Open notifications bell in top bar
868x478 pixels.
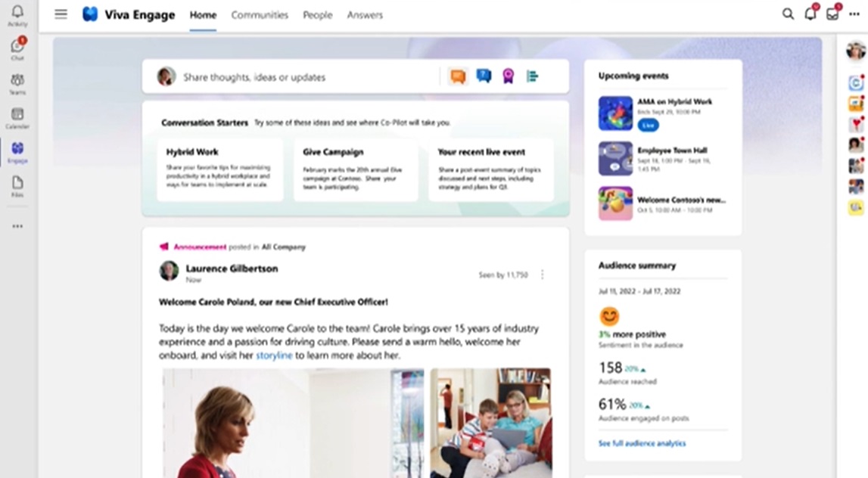tap(810, 14)
